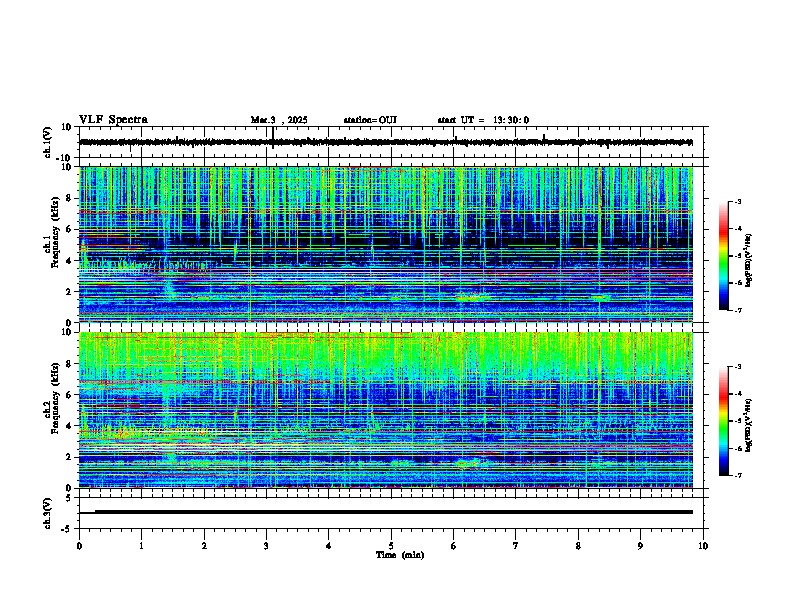Screen dimensions: 792x612
Task: Select the ch.1 "Frequency (kHz)" axis label
Action: click(55, 232)
